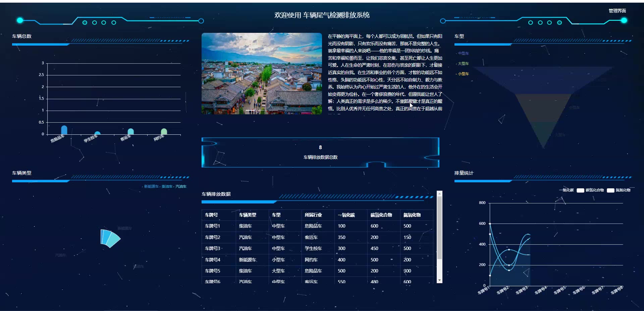This screenshot has width=644, height=311.
Task: Click bottom green funnel segment
Action: [543, 132]
